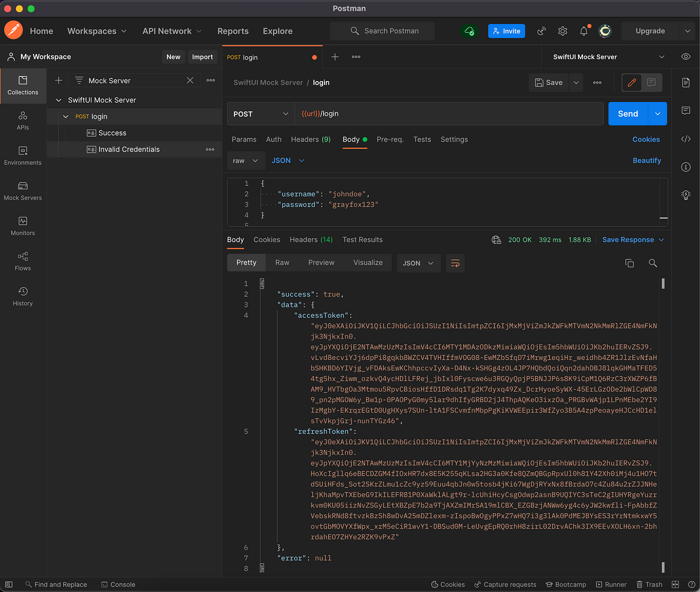
Task: Open raw body type dropdown
Action: tap(246, 160)
